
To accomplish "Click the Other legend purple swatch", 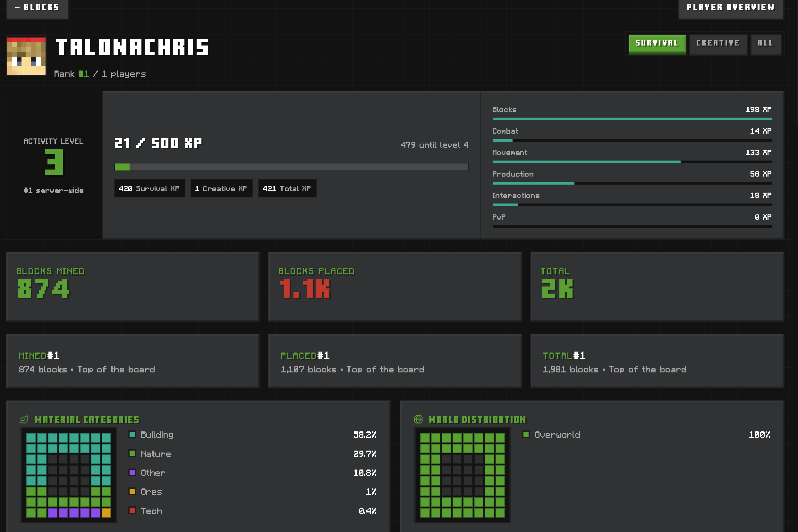I will point(132,472).
